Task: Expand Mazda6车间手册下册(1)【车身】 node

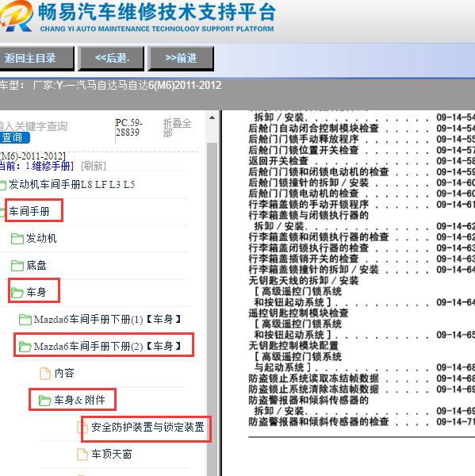Action: [x=108, y=319]
